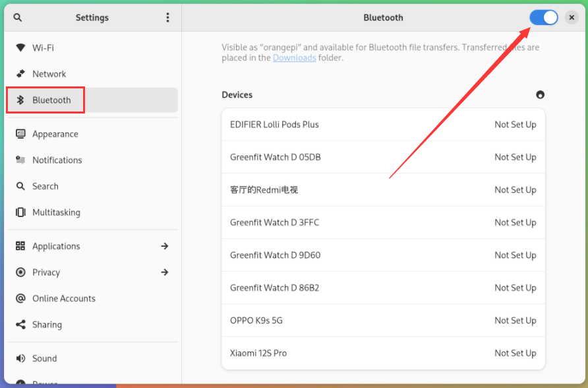Connect to Xiaomi 12S Pro
The height and width of the screenshot is (388, 588).
383,353
